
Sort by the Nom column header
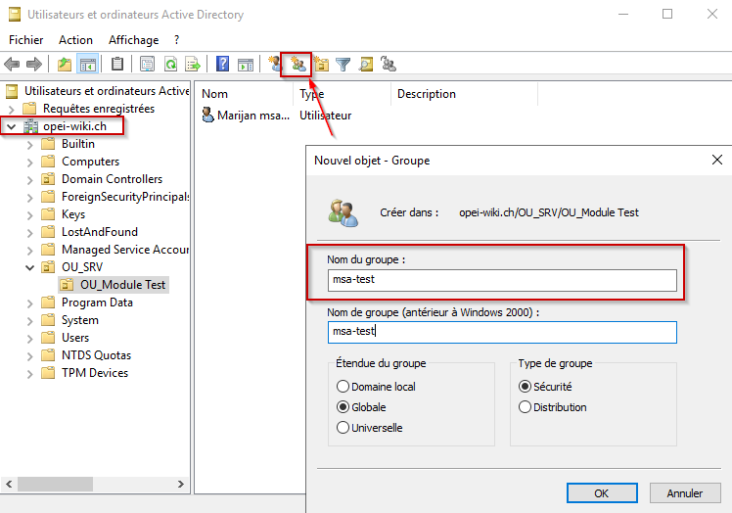244,94
